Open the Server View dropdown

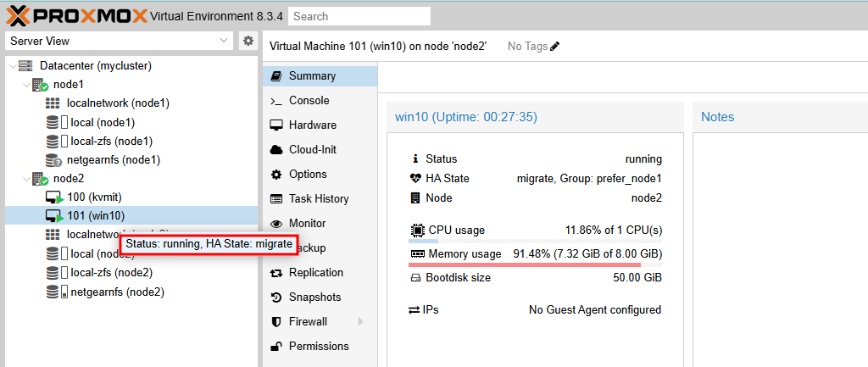pos(119,41)
